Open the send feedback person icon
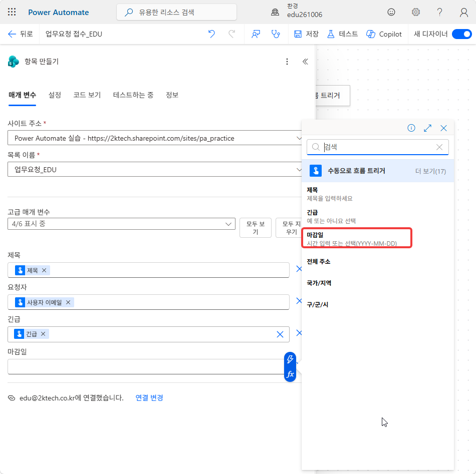Viewport: 476px width, 474px height. [256, 34]
